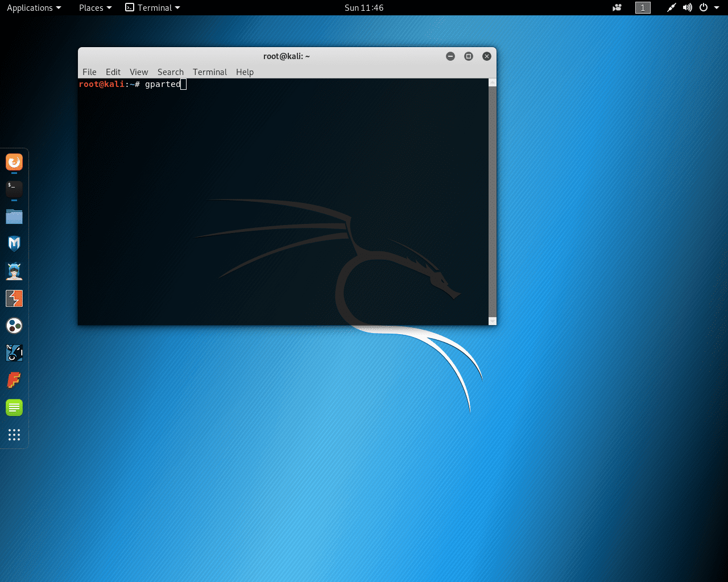The image size is (728, 582).
Task: Open the Files folder icon in dock
Action: (14, 217)
